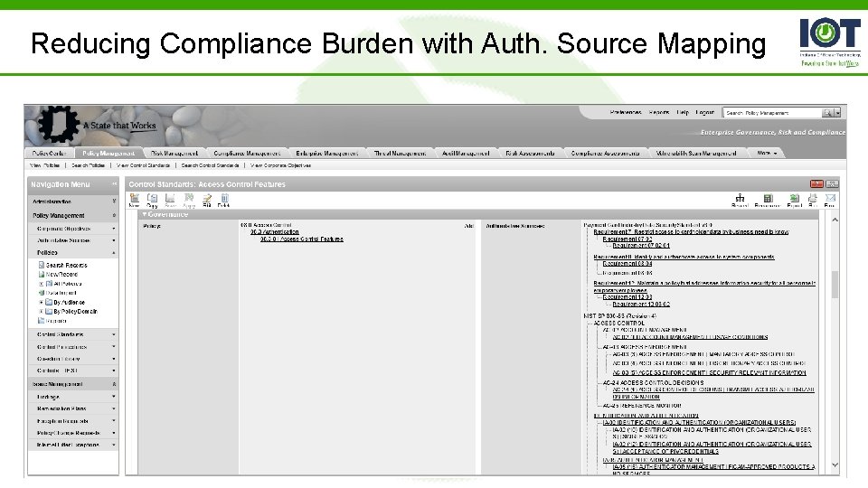Click the By Policy Domain folder icon

49,311
